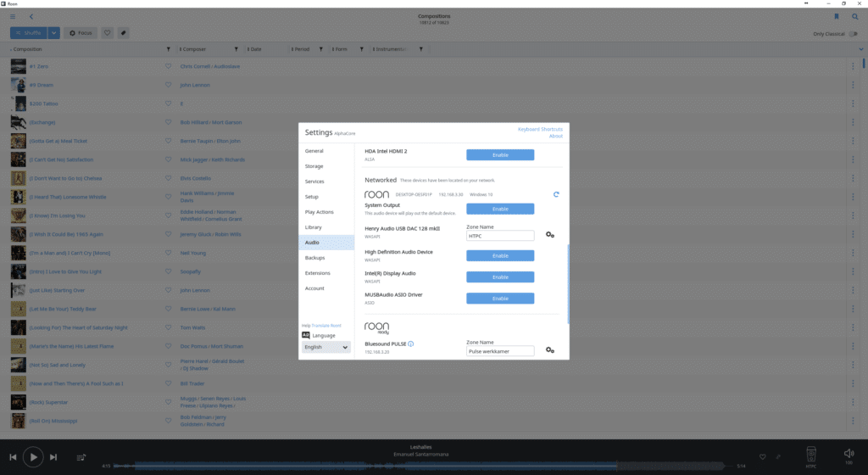
Task: Open the Instrumentation column filter funnel
Action: (420, 49)
